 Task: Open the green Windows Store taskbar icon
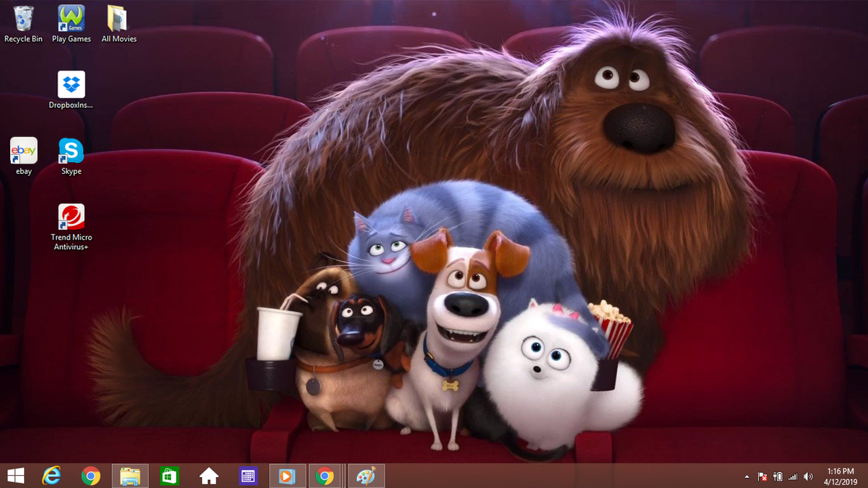170,476
